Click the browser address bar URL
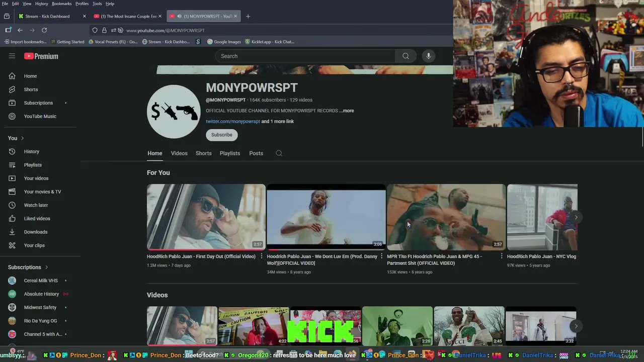Screen dimensions: 644x362 point(166,30)
